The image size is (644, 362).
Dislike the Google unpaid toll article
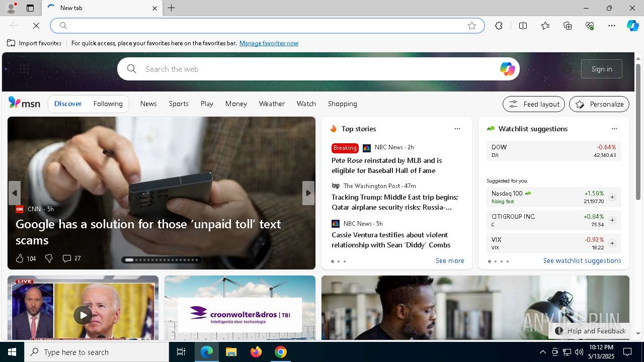[49, 258]
